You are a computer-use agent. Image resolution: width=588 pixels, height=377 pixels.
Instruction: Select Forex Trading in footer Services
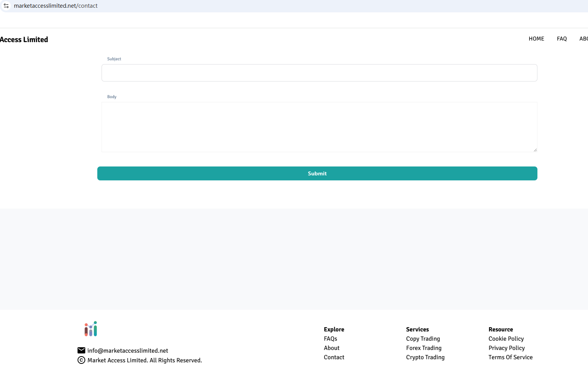[424, 348]
